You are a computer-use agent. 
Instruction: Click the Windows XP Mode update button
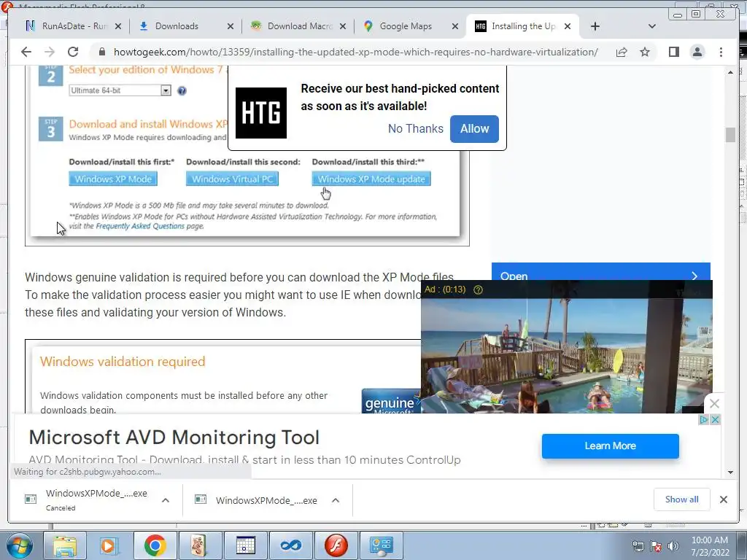point(371,179)
